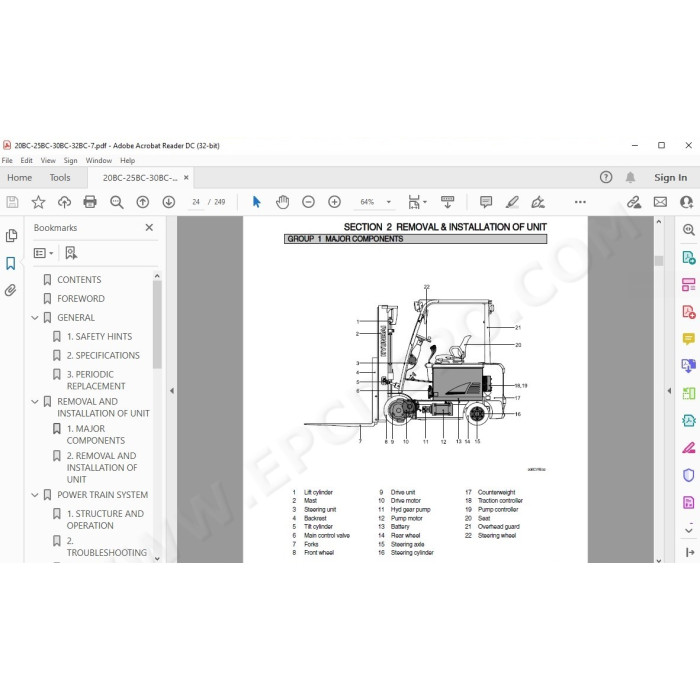
Task: Show more tools chevron in right pane
Action: (689, 530)
